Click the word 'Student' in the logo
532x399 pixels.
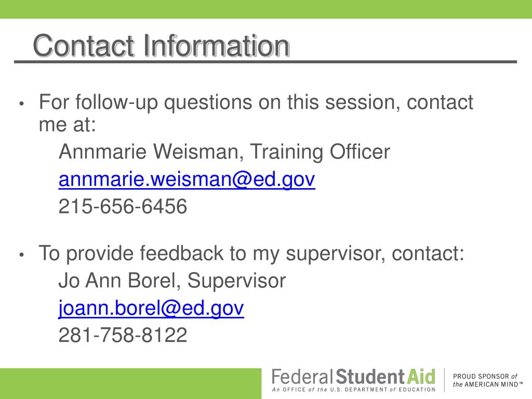pos(370,377)
